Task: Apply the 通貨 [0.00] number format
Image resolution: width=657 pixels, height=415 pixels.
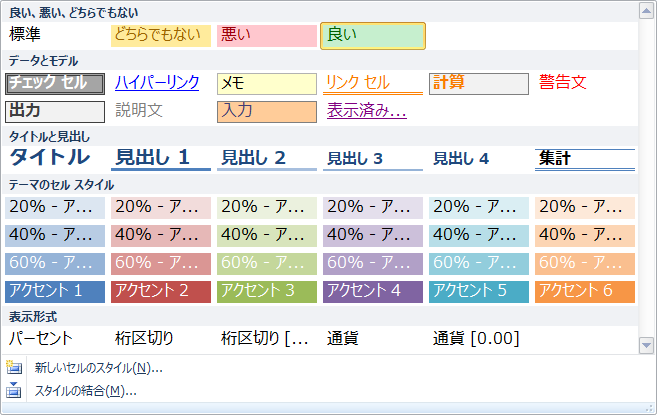Action: (479, 339)
